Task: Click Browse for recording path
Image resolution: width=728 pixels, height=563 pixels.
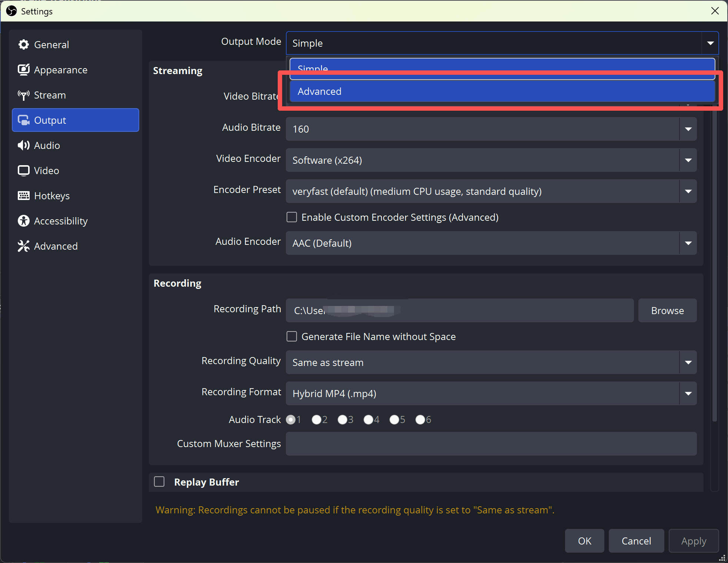Action: 667,310
